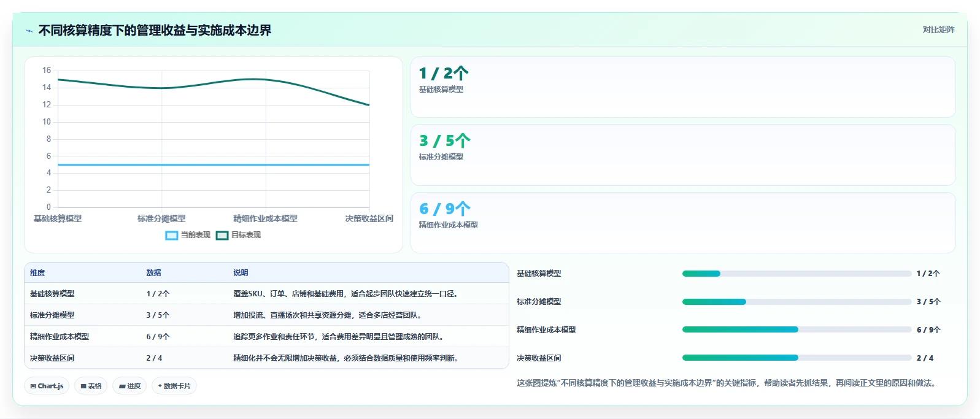Click the 基础核算模型 progress bar

pyautogui.click(x=797, y=274)
